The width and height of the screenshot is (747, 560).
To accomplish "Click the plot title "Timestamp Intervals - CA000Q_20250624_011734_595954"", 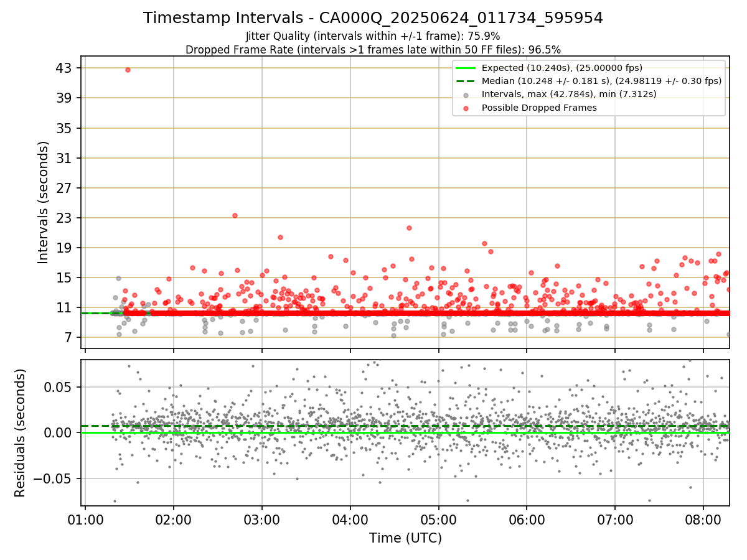I will tap(373, 18).
